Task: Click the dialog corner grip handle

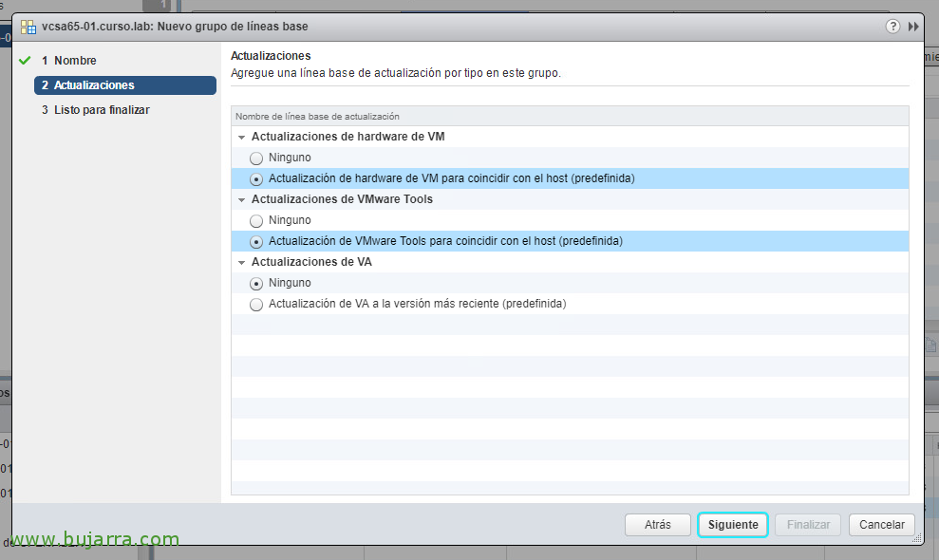Action: 917,539
